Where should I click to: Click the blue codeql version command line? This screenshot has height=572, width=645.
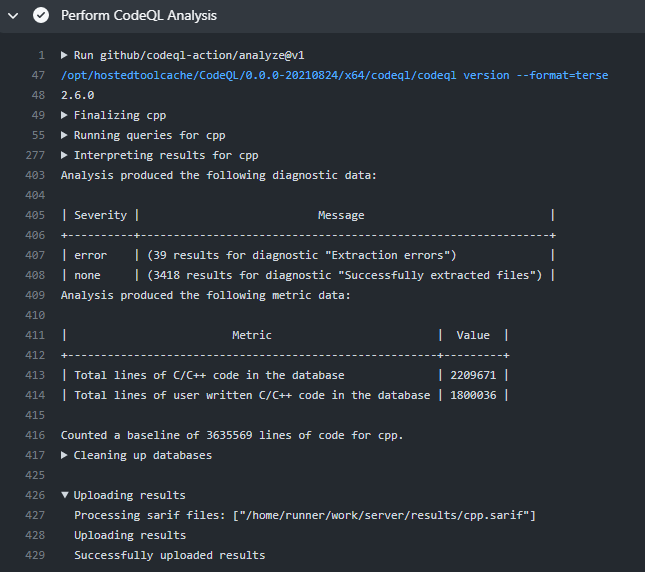point(334,75)
